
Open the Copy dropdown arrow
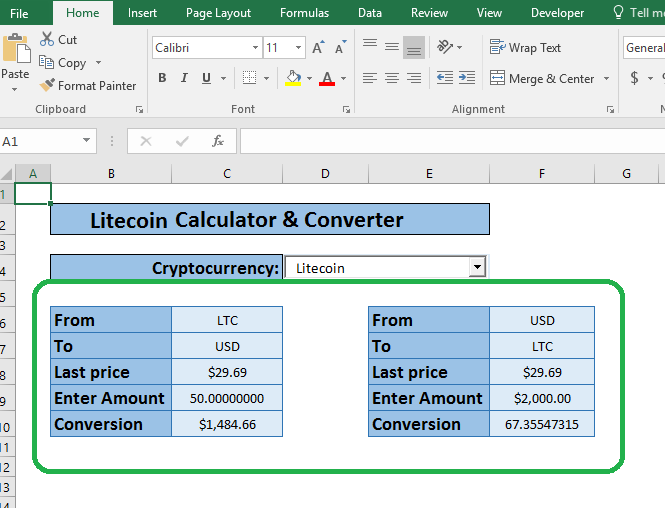coord(98,62)
